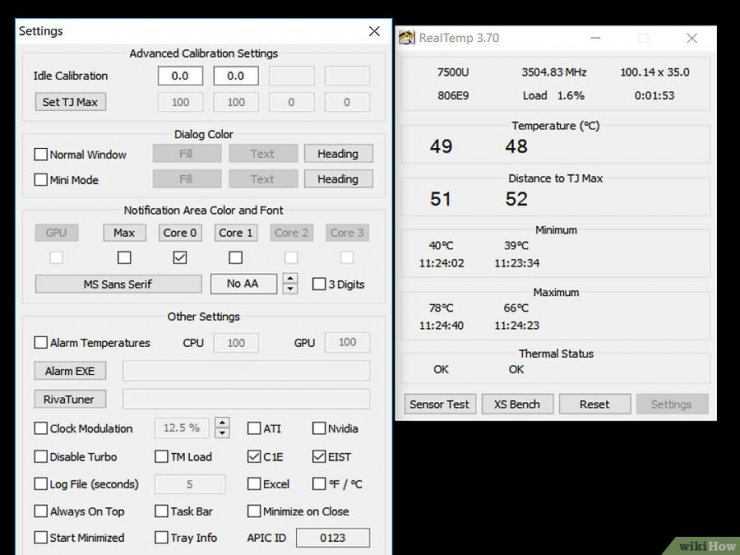The image size is (740, 555).
Task: Close the RealTemp 3.70 window
Action: 692,38
